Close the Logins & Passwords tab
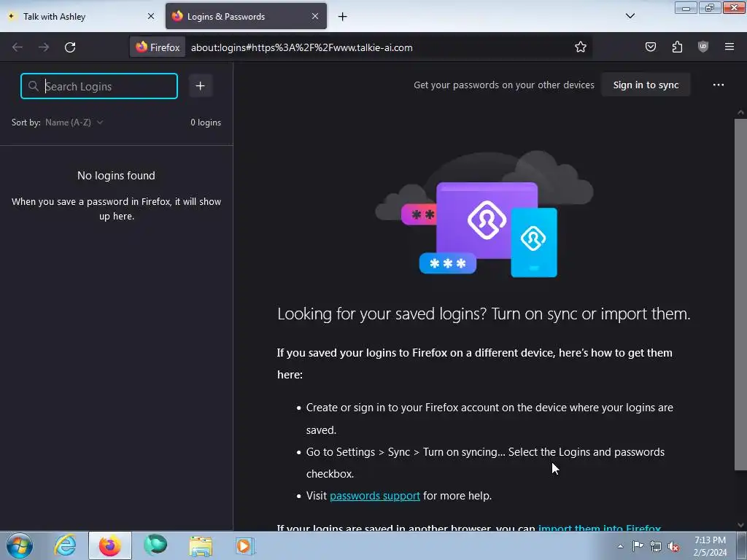Viewport: 747px width, 560px height. [315, 16]
